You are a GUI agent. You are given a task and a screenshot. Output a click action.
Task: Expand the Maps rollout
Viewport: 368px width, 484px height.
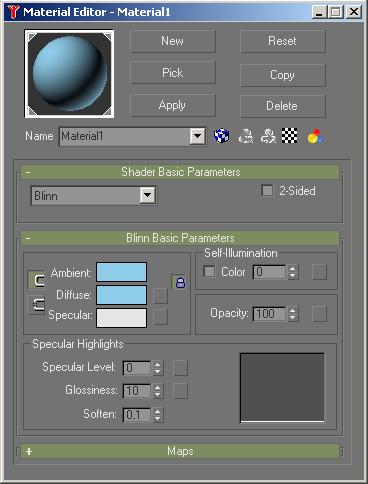(180, 451)
